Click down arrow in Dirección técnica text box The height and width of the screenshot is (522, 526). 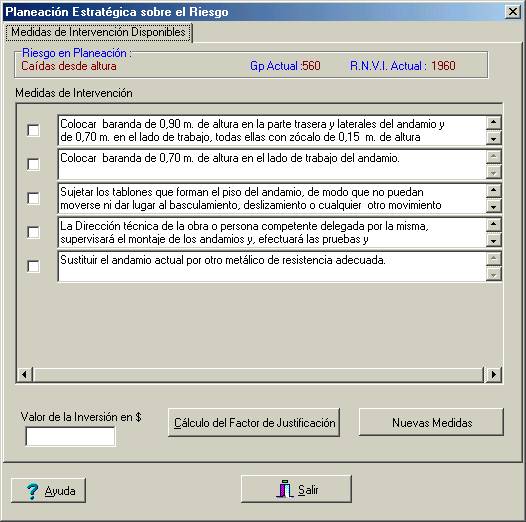pyautogui.click(x=493, y=240)
